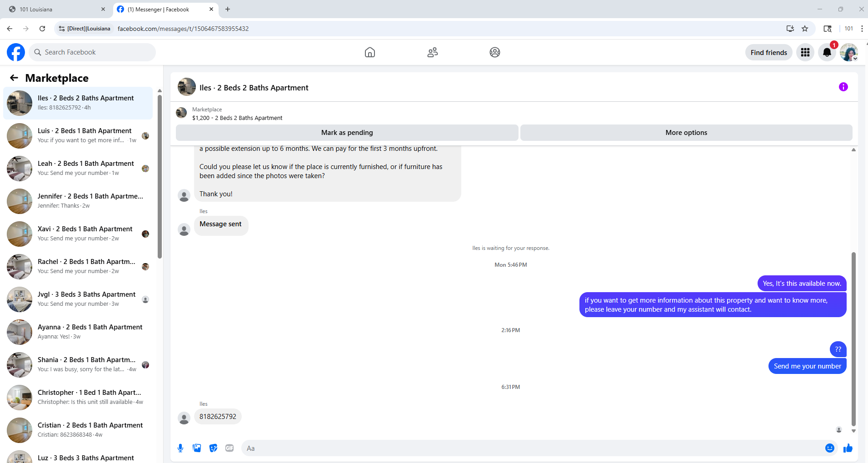Viewport: 868px width, 463px height.
Task: Bookmark this page with the star icon
Action: (805, 29)
